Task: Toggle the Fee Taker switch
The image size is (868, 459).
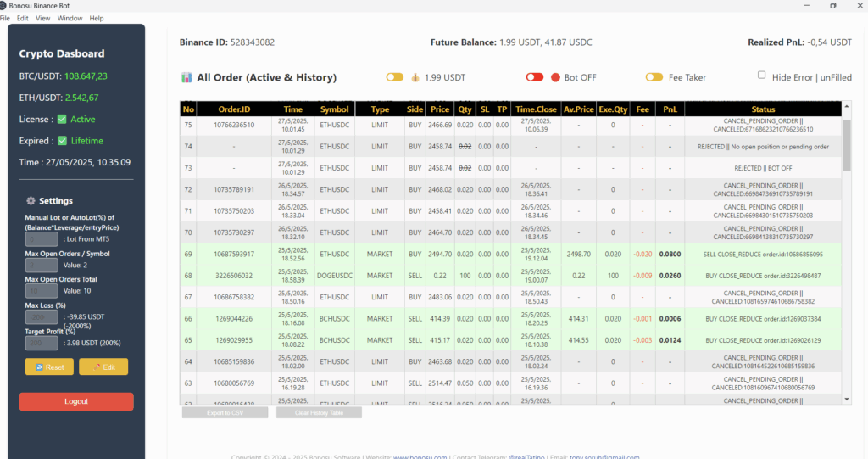Action: (x=654, y=77)
